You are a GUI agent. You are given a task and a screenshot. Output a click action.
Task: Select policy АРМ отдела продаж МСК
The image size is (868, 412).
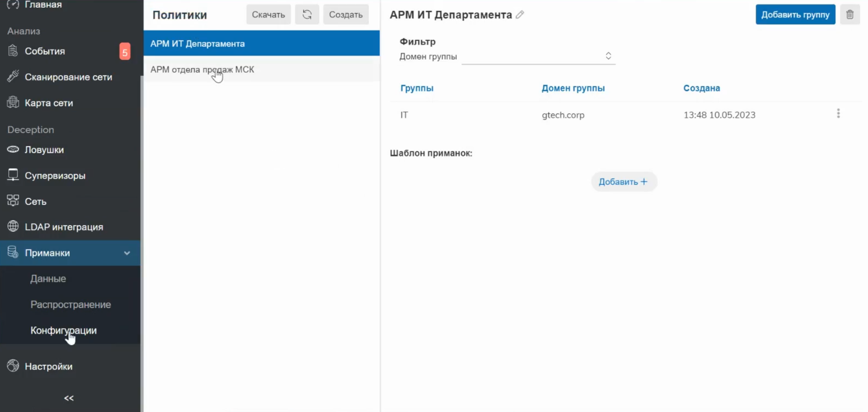coord(202,70)
